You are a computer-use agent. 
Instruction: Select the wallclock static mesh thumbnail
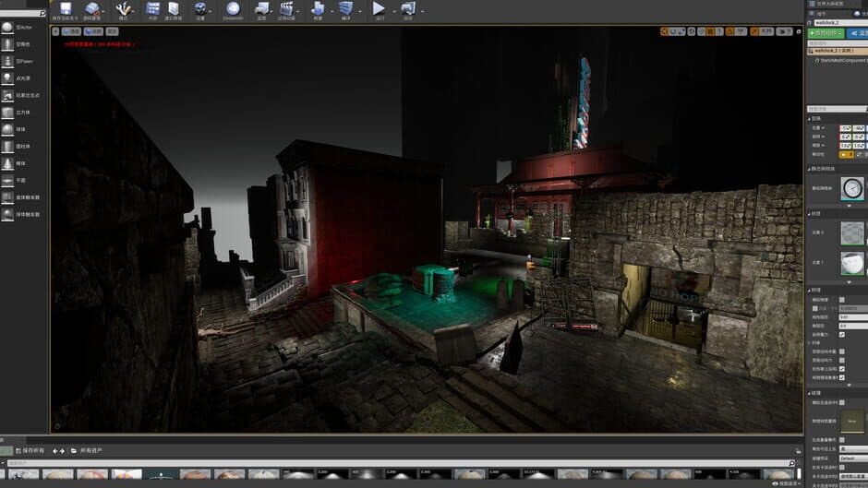[852, 188]
